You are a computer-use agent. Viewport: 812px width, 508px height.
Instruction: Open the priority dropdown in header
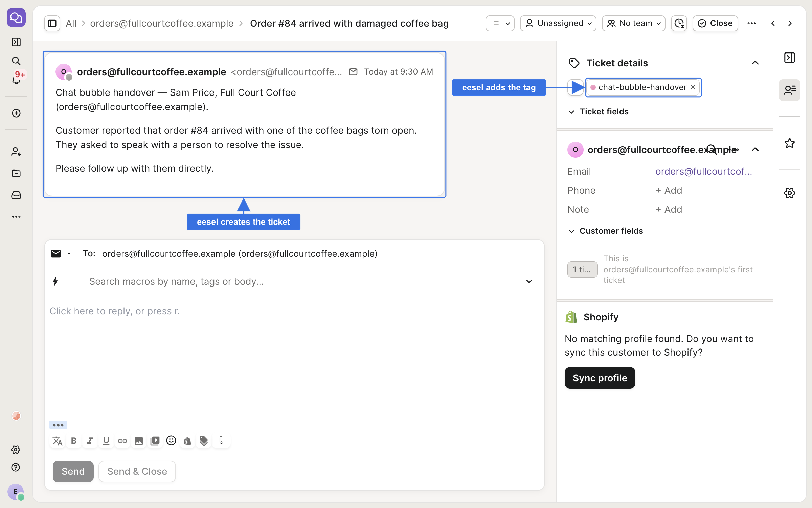[500, 23]
